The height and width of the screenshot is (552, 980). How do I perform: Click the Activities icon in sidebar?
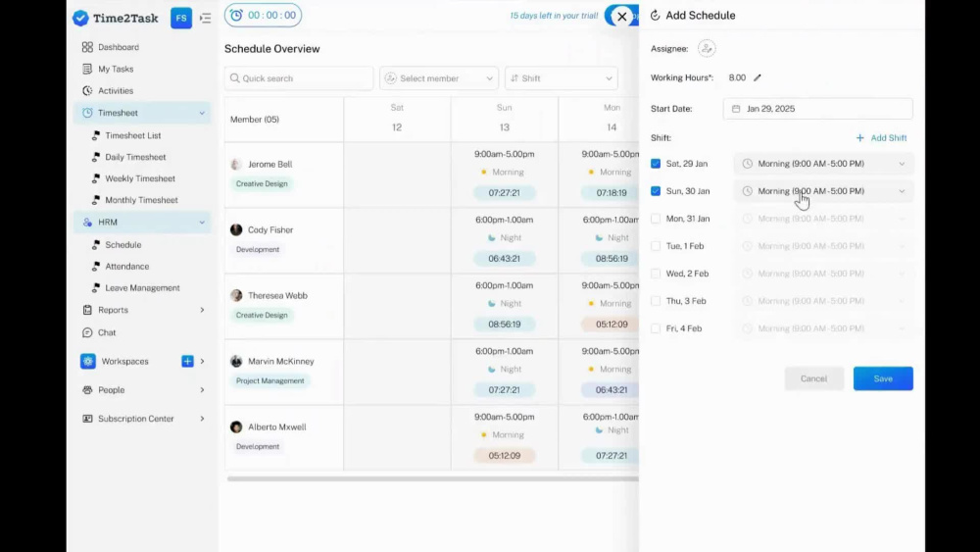click(87, 90)
